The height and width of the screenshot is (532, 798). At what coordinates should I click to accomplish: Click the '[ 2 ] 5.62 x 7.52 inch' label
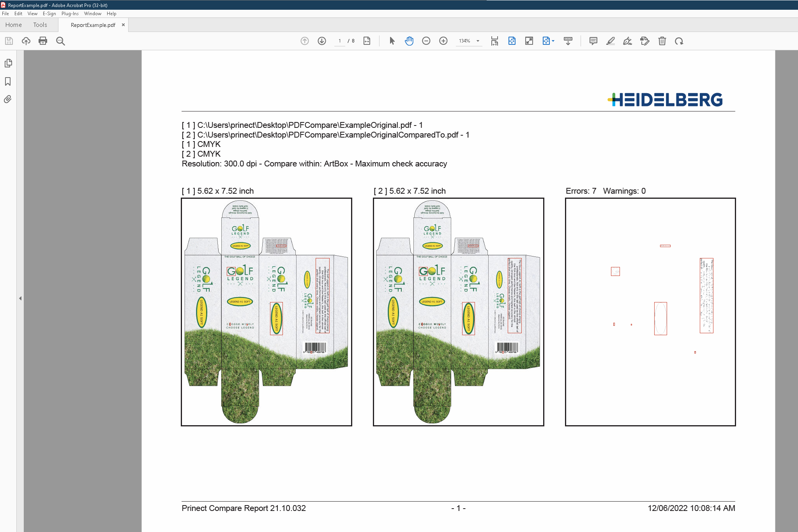pos(410,191)
